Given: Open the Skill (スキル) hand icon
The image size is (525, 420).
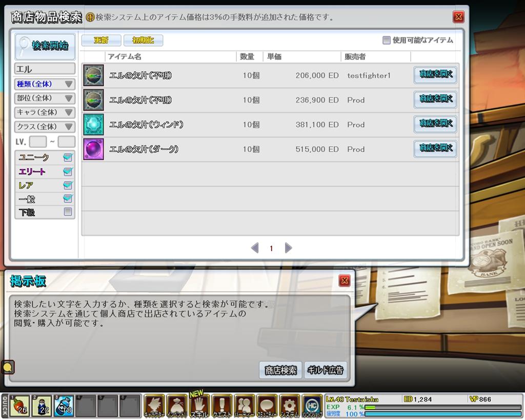Looking at the screenshot, I should click(199, 406).
